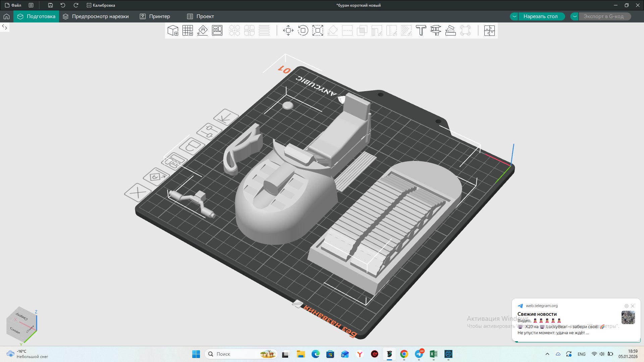
Task: Click the Add plate grid icon
Action: point(187,31)
